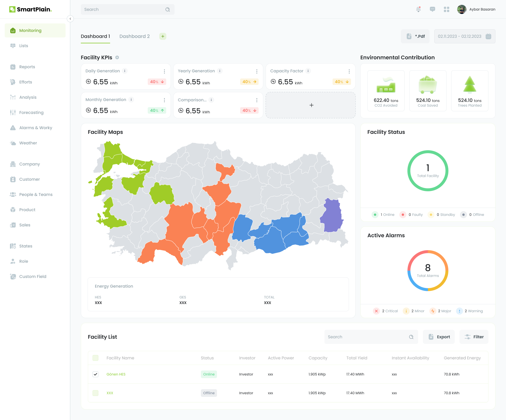Screen dimensions: 506x420
Task: Click search magnifier in Facility List
Action: (x=411, y=337)
